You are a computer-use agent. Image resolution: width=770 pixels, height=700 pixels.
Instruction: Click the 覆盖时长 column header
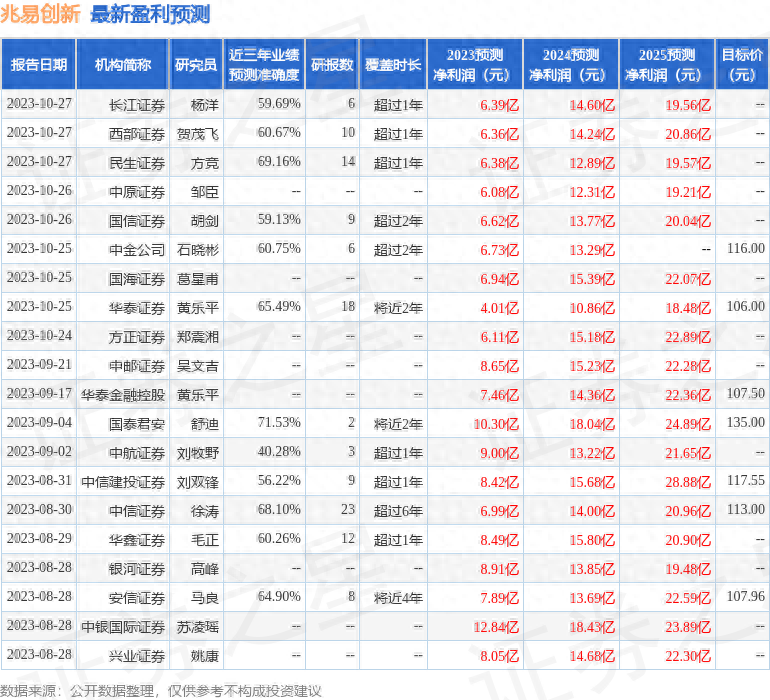click(x=393, y=64)
